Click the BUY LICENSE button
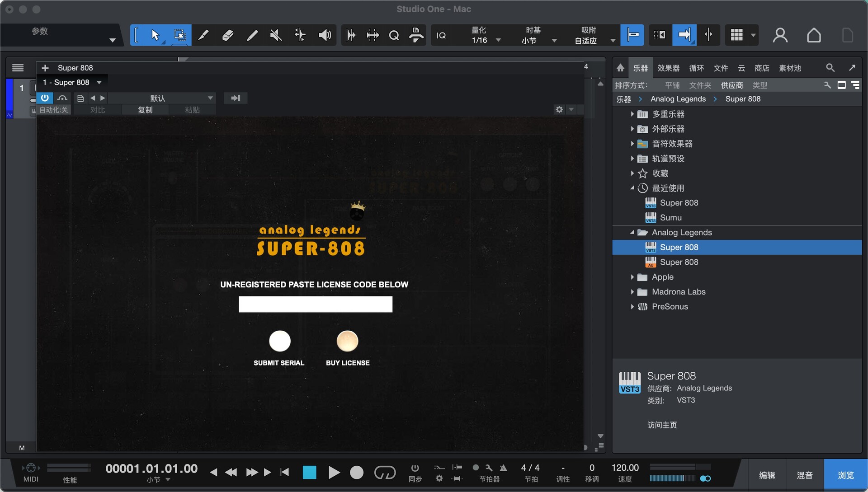 [347, 341]
